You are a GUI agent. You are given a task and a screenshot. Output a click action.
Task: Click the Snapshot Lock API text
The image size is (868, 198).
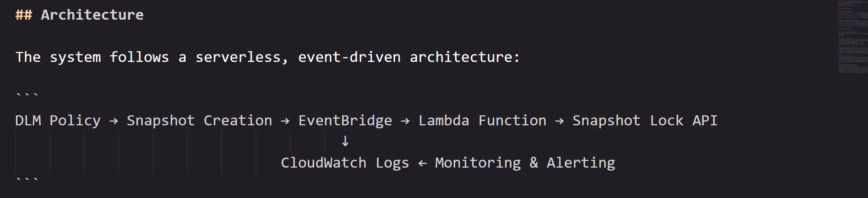click(x=645, y=121)
